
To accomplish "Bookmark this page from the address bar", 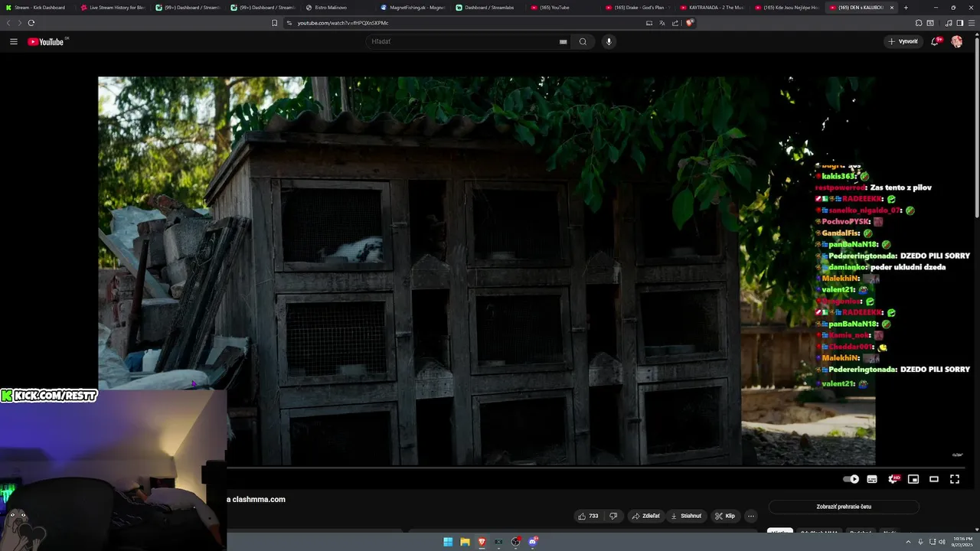I will click(x=275, y=23).
